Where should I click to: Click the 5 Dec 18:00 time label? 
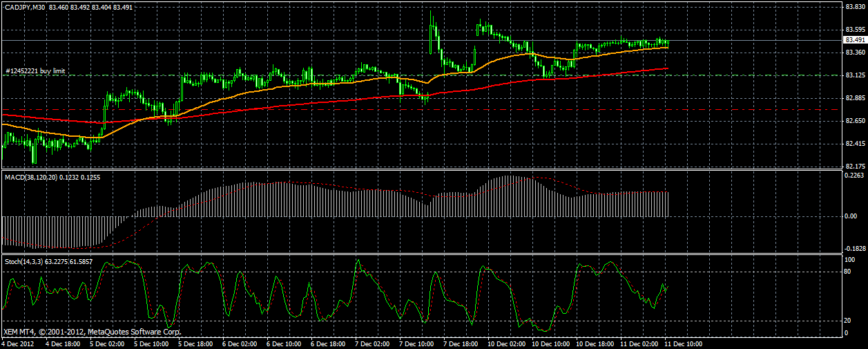coord(195,343)
